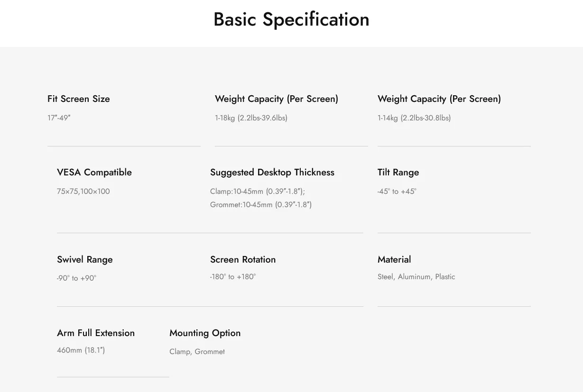This screenshot has width=583, height=392.
Task: Click the Fit Screen Size heading
Action: click(79, 99)
